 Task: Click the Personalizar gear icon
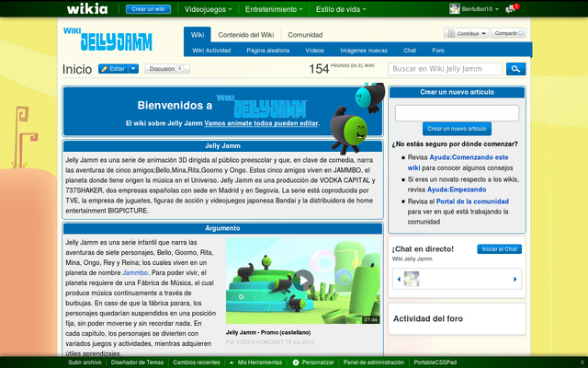pos(296,362)
